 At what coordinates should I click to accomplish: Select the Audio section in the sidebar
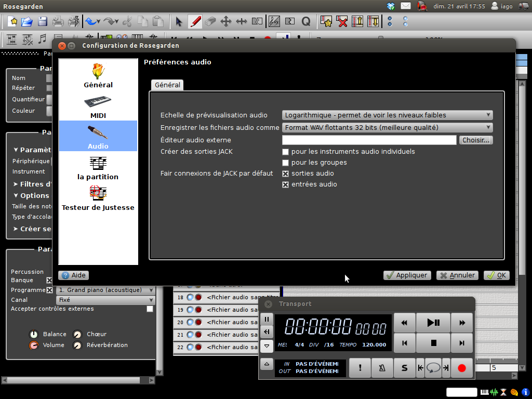(98, 136)
